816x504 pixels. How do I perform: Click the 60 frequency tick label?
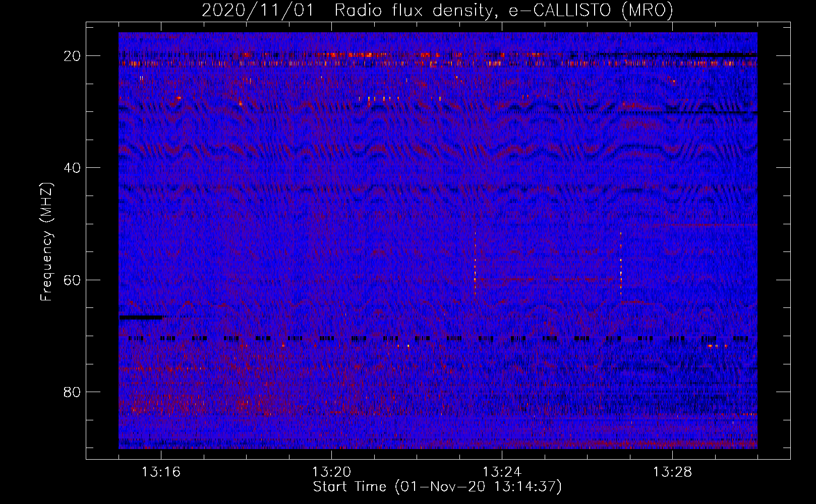tap(72, 280)
